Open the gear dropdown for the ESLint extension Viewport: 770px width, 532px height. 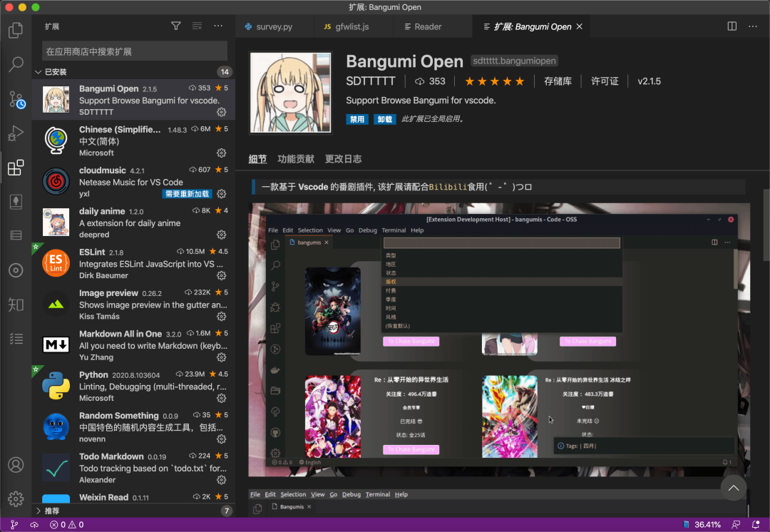(x=221, y=275)
